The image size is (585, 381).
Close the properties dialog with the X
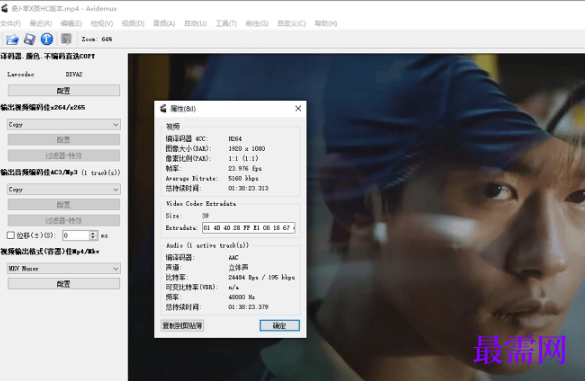tap(298, 109)
